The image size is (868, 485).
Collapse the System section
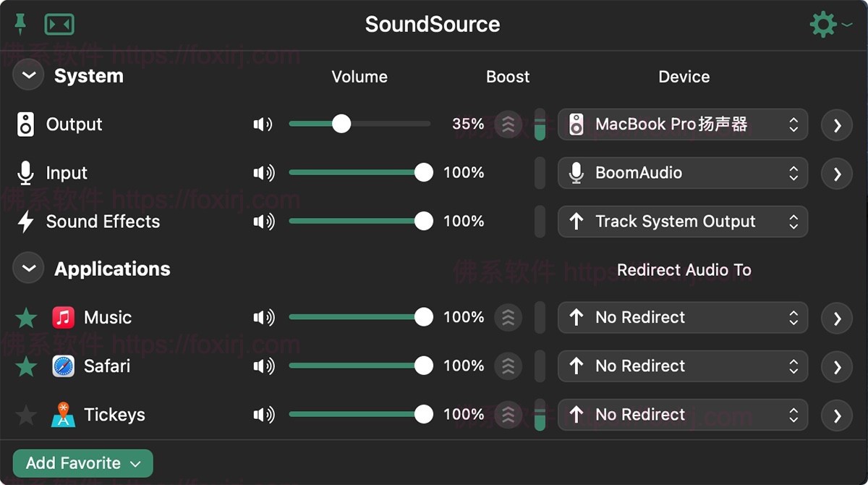[27, 75]
